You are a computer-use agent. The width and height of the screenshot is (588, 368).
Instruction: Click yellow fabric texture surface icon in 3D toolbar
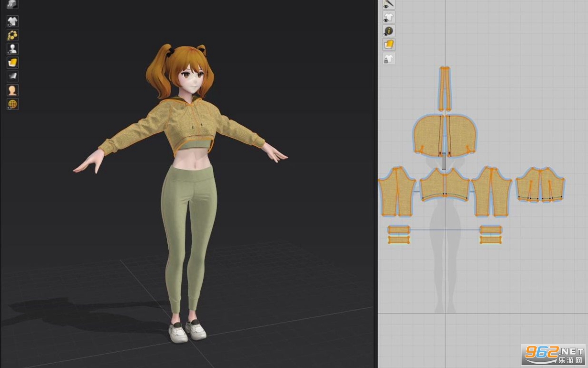coord(12,63)
